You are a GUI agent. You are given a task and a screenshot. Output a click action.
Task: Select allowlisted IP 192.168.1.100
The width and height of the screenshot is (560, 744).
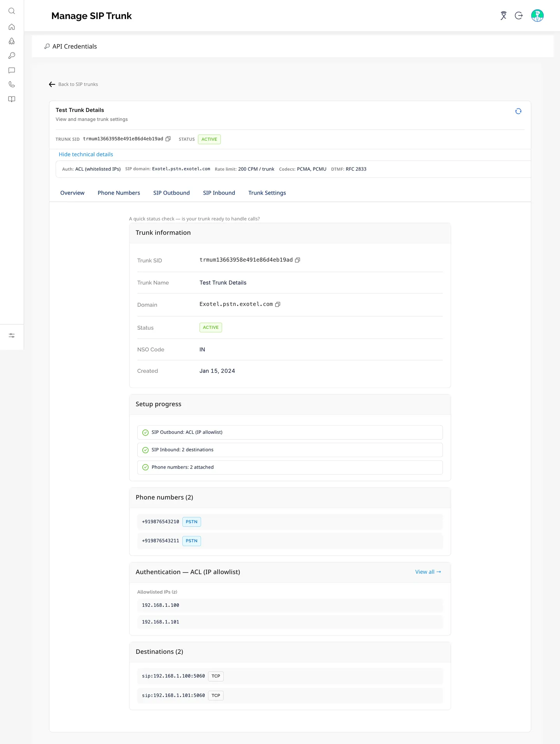pyautogui.click(x=290, y=605)
